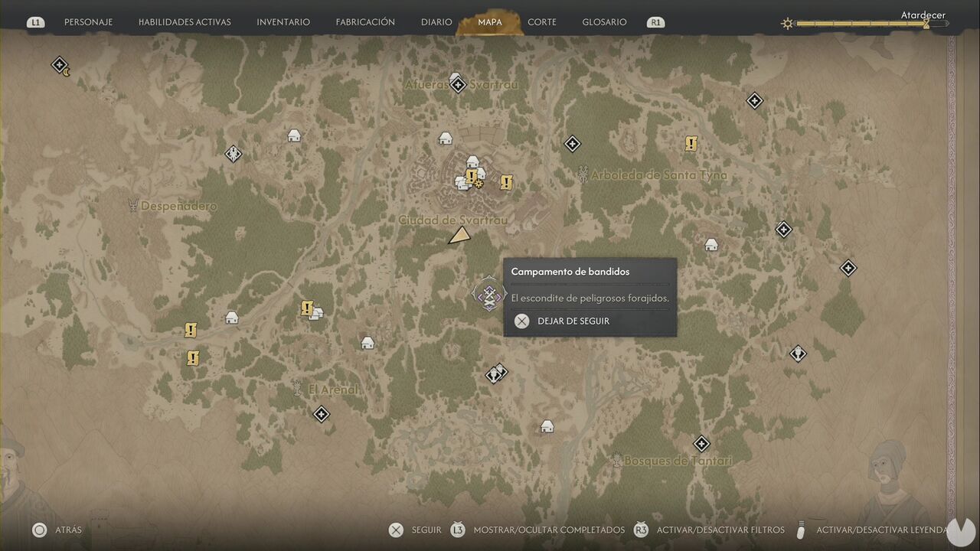Select quest scroll with gear inside Svartrau city

pos(473,178)
